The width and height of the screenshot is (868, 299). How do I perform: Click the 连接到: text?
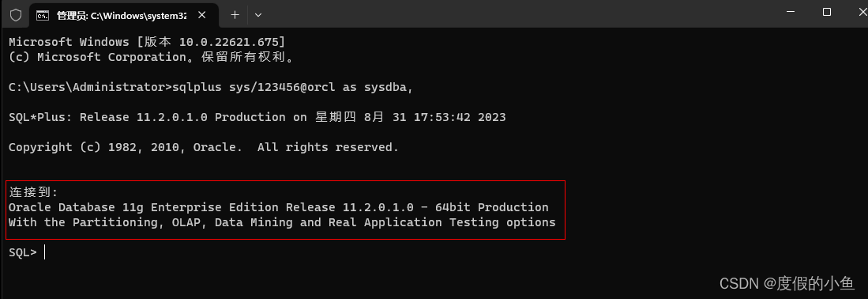point(33,192)
